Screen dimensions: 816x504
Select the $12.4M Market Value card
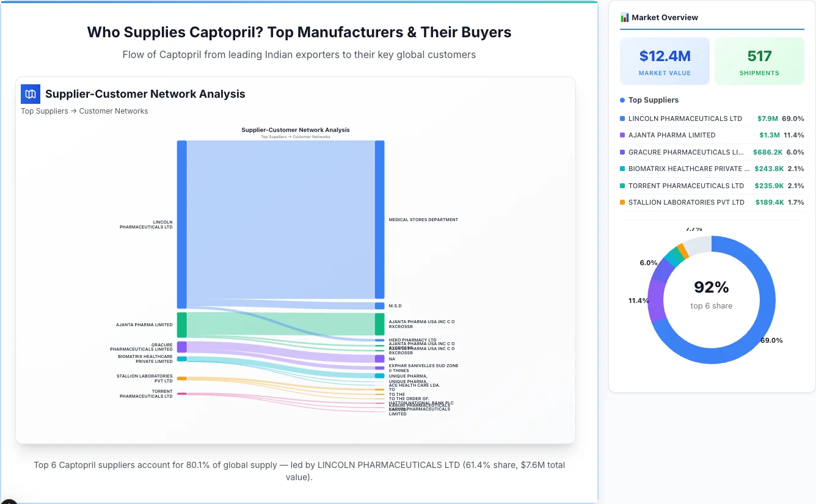[665, 60]
